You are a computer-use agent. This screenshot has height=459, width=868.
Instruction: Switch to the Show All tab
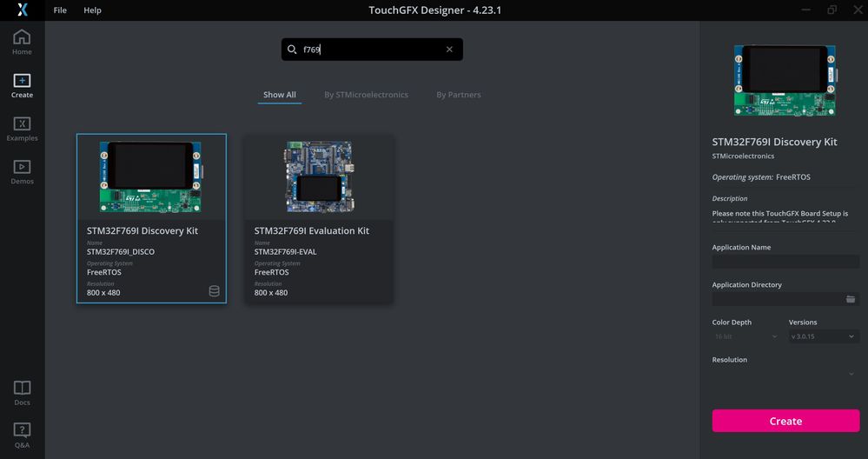pyautogui.click(x=280, y=95)
